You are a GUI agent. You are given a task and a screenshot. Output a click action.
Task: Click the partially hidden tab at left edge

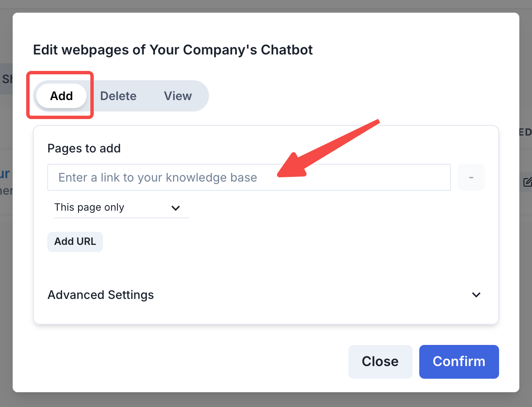[x=6, y=79]
